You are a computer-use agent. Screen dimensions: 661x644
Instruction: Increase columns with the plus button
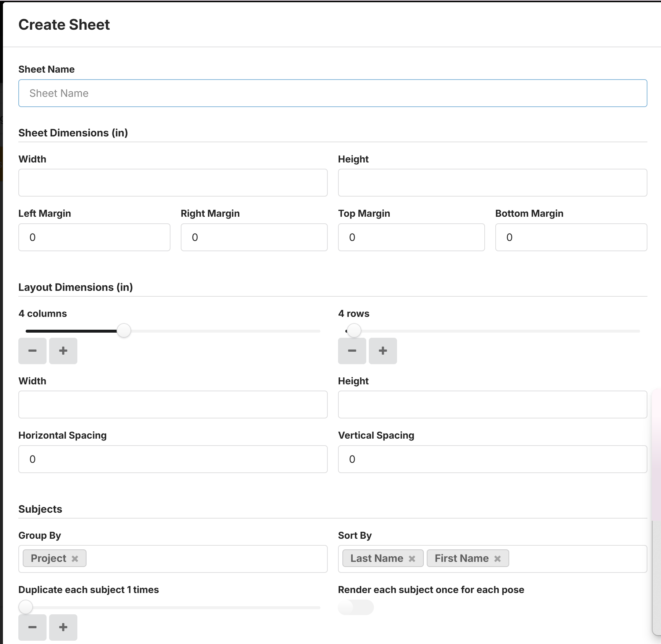[63, 351]
